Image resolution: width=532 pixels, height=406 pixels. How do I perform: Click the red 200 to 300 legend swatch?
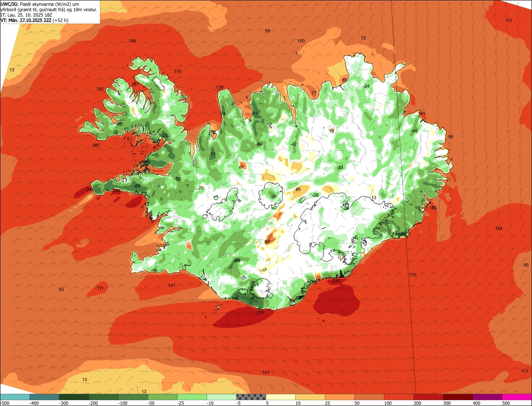(428, 397)
